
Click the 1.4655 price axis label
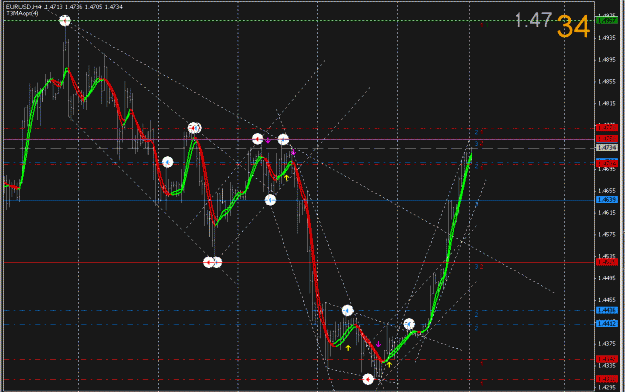click(x=607, y=191)
